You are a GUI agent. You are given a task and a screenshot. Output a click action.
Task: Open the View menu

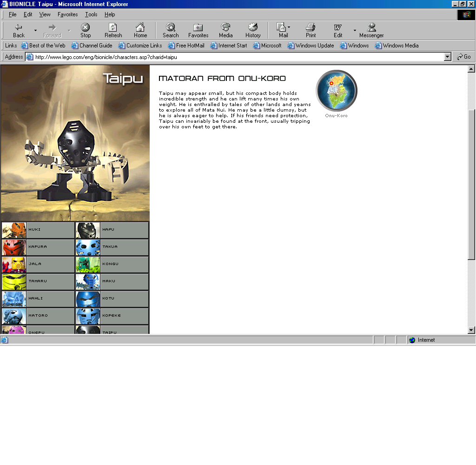(x=45, y=14)
